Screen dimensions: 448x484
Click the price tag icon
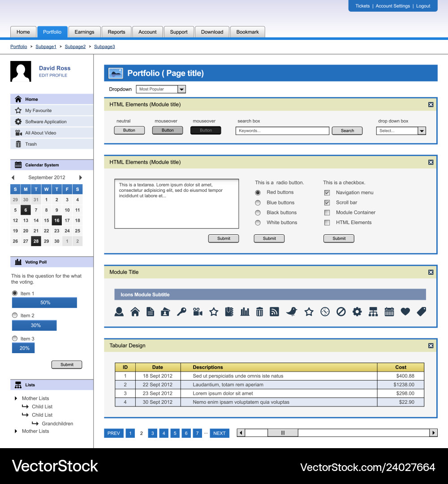421,312
